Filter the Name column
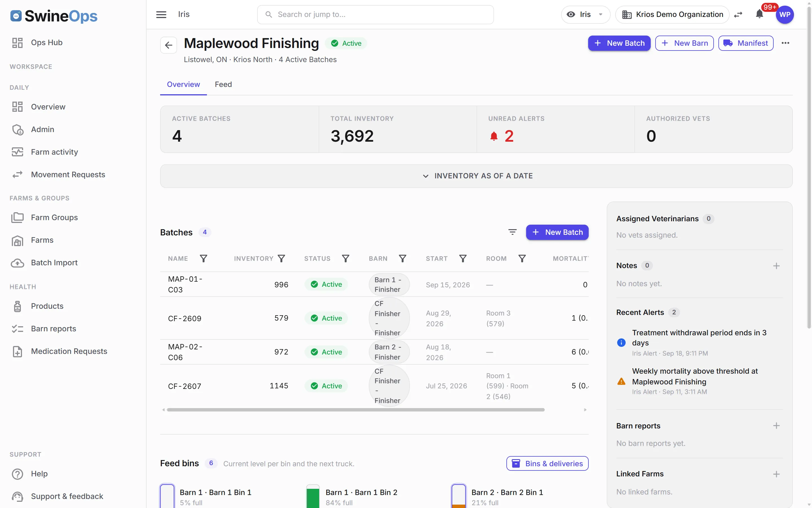This screenshot has width=812, height=508. click(203, 258)
